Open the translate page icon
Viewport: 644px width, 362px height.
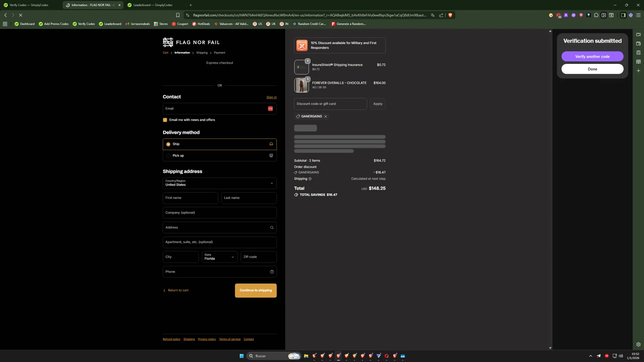pyautogui.click(x=432, y=15)
